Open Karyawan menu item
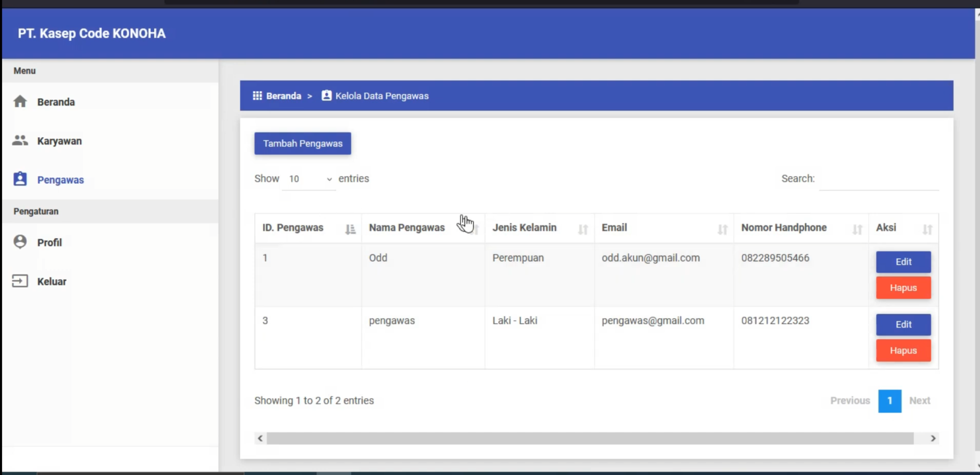This screenshot has height=475, width=980. coord(110,141)
